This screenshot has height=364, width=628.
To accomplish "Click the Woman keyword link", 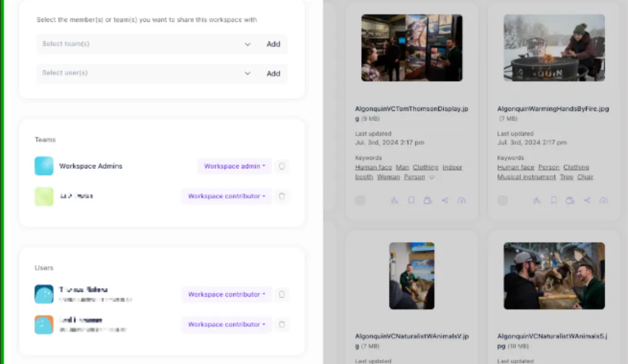I will [388, 176].
